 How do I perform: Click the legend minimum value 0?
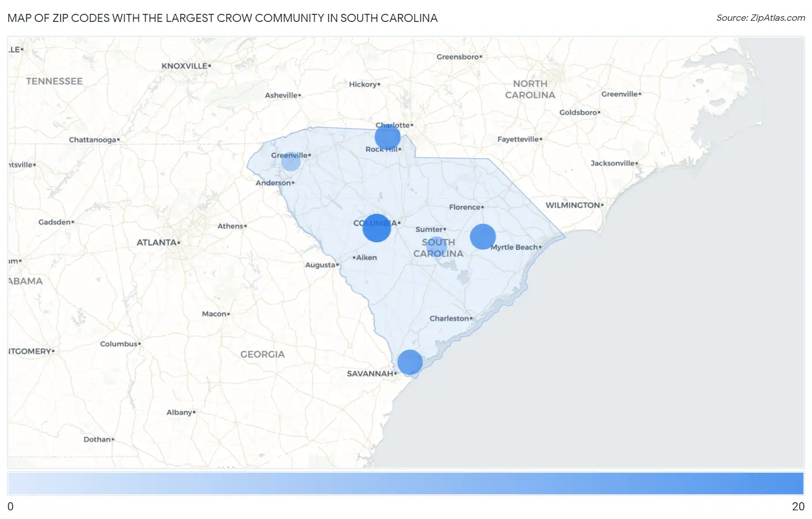pyautogui.click(x=10, y=506)
